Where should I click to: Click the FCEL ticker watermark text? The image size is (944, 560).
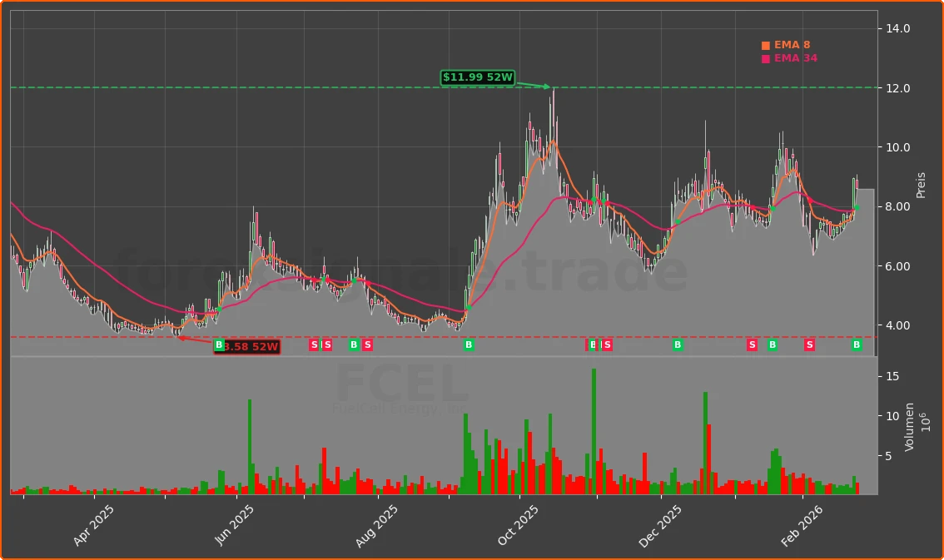pos(401,384)
